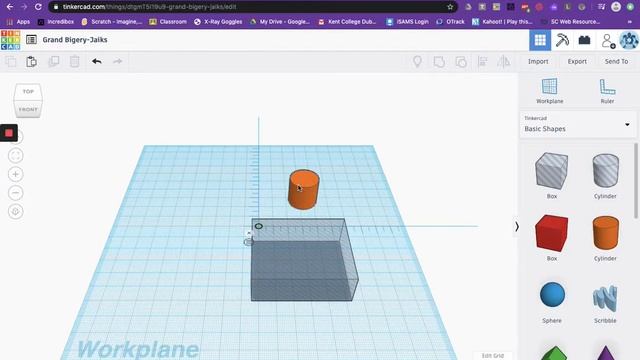
Task: Open the Incredibox bookmark
Action: (x=56, y=22)
